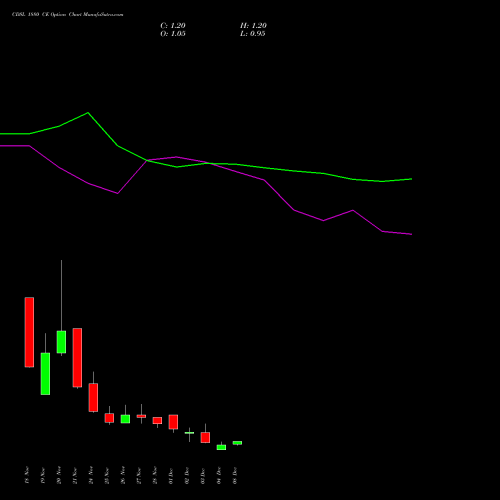Select the red candle above 03 Dec
The width and height of the screenshot is (500, 500).
205,437
